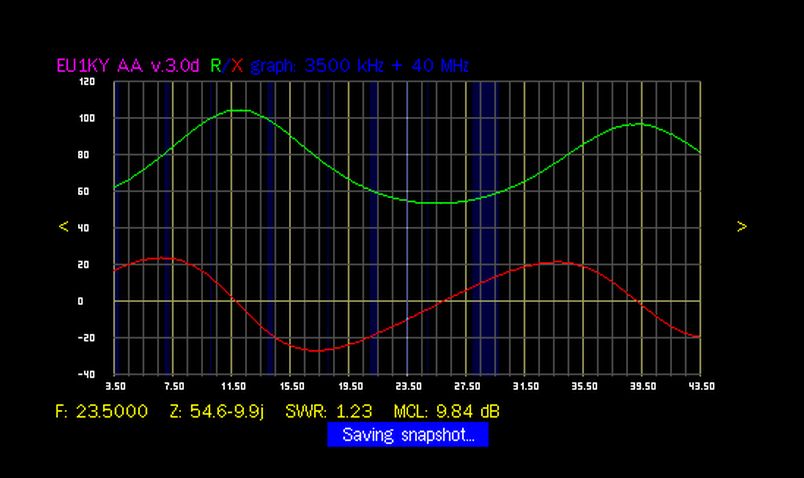The image size is (804, 478).
Task: Click the 0 label on the vertical axis
Action: click(92, 301)
